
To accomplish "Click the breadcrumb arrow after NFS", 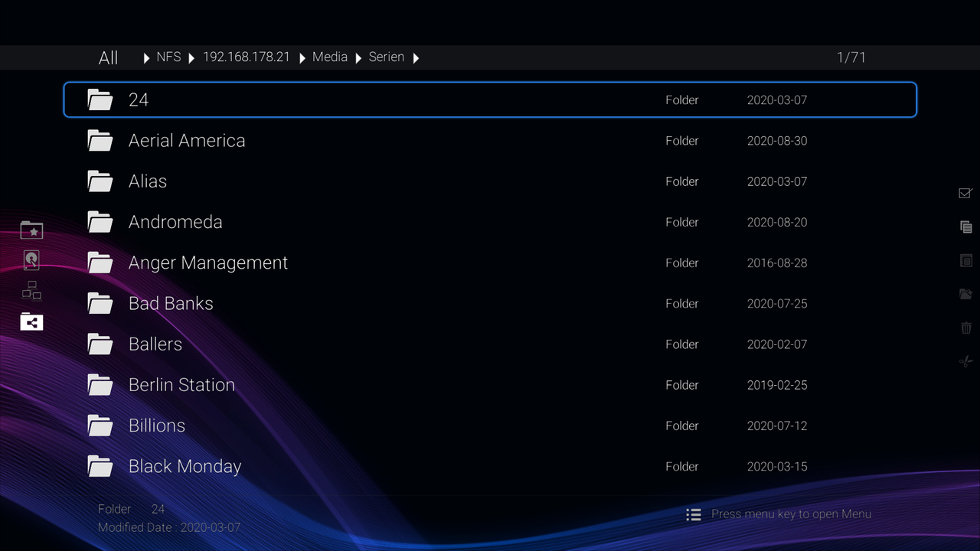I will (191, 57).
